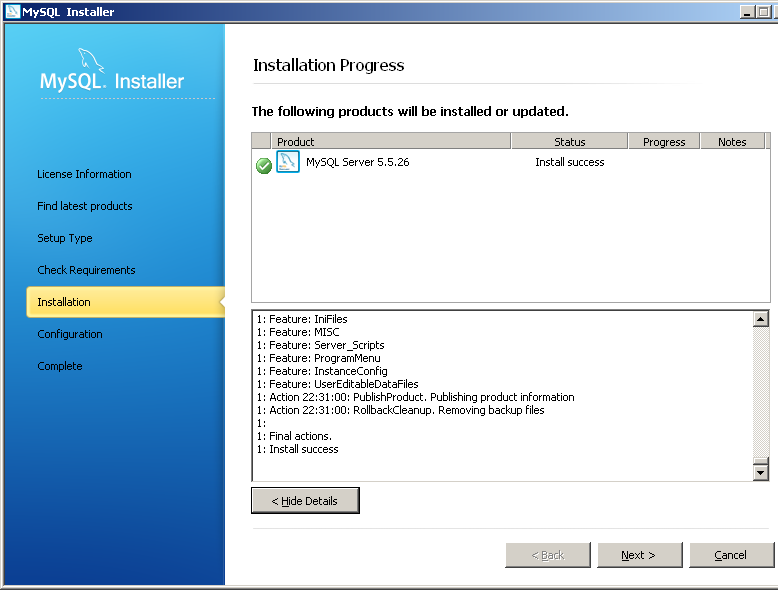Click the Install success status cell
Screen dimensions: 778x590
[570, 162]
